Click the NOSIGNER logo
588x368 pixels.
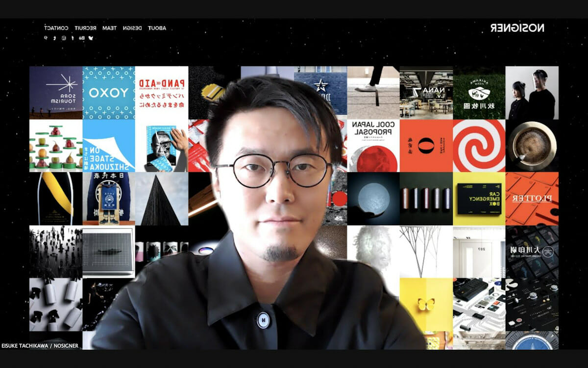point(517,28)
